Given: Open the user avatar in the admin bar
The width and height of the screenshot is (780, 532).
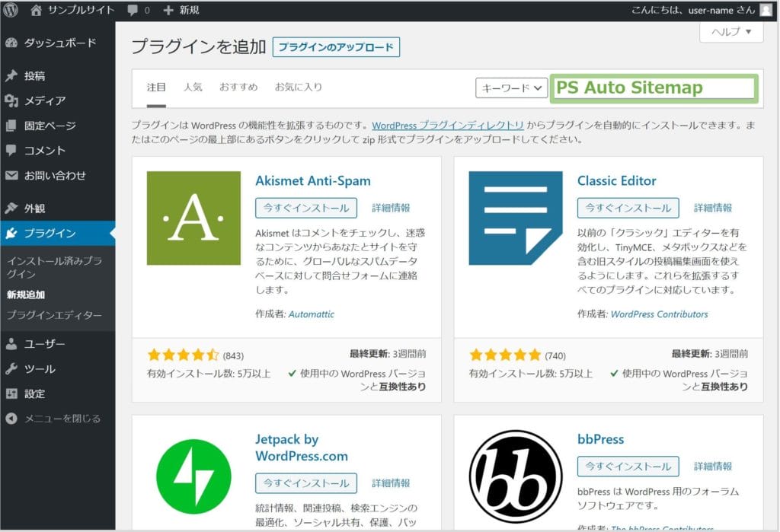Looking at the screenshot, I should [766, 10].
